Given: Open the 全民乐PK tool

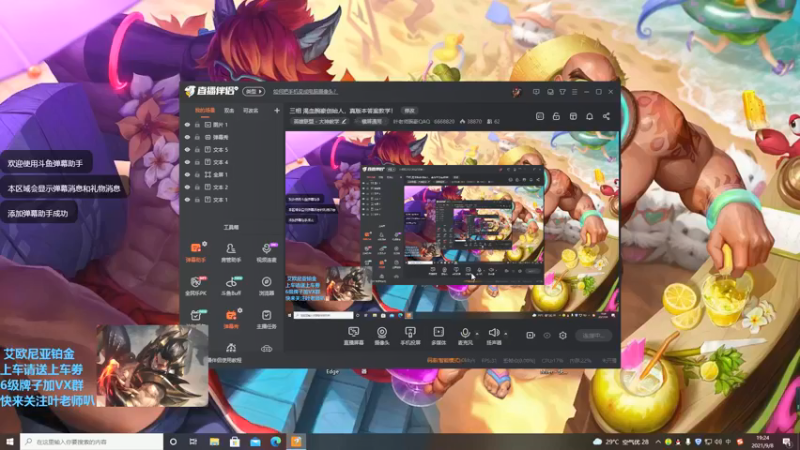Looking at the screenshot, I should (x=195, y=286).
